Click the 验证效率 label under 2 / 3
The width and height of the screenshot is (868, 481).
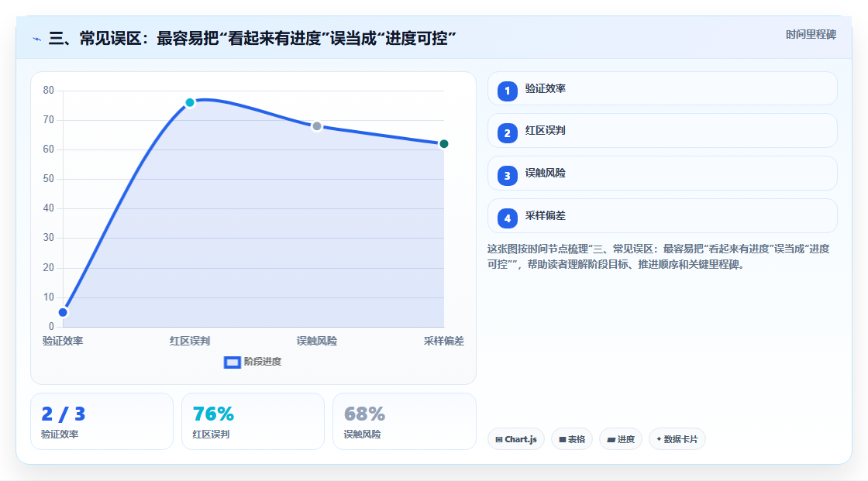coord(60,435)
